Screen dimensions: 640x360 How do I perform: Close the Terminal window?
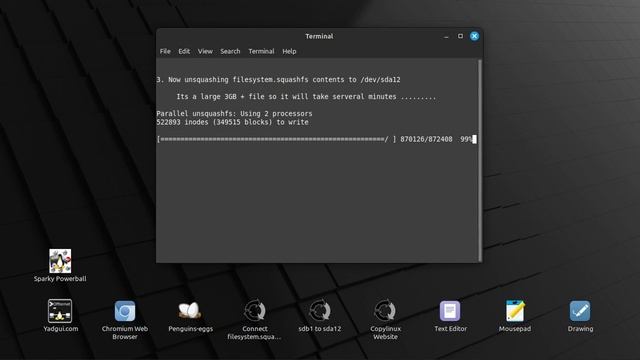474,36
